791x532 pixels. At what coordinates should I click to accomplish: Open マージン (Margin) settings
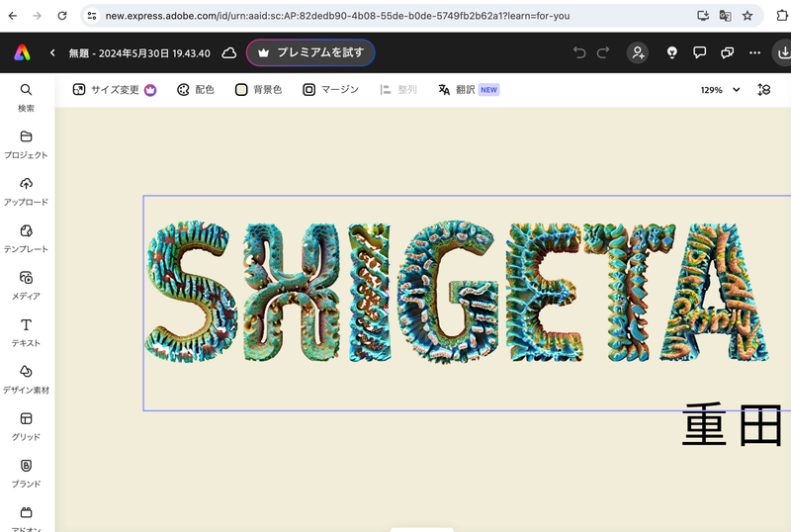330,90
